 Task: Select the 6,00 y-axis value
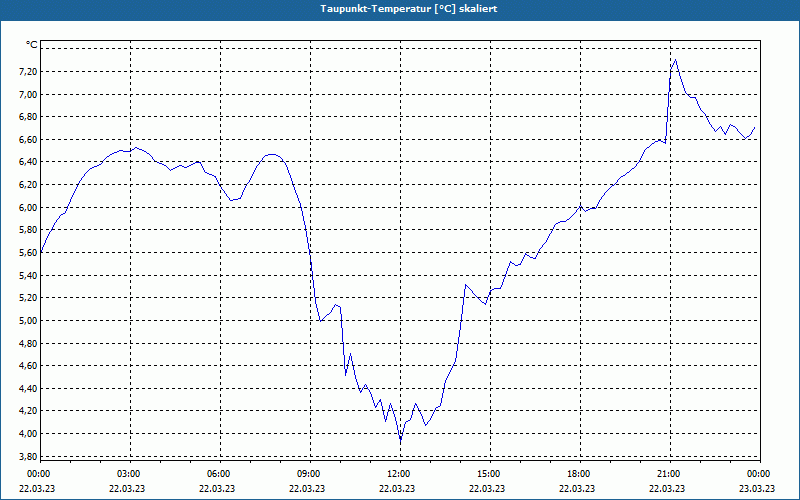[x=28, y=207]
